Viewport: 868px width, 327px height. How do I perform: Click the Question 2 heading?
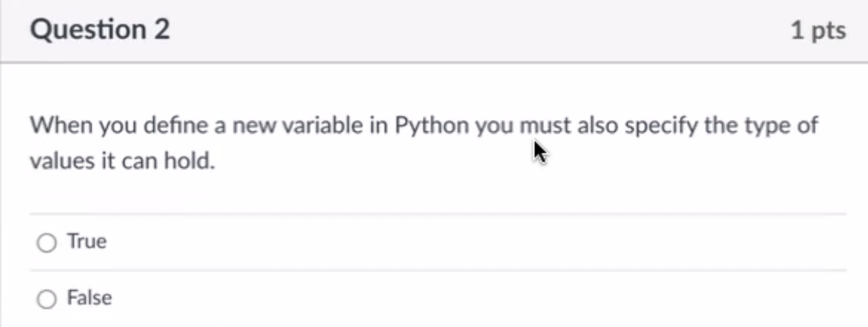click(x=100, y=30)
